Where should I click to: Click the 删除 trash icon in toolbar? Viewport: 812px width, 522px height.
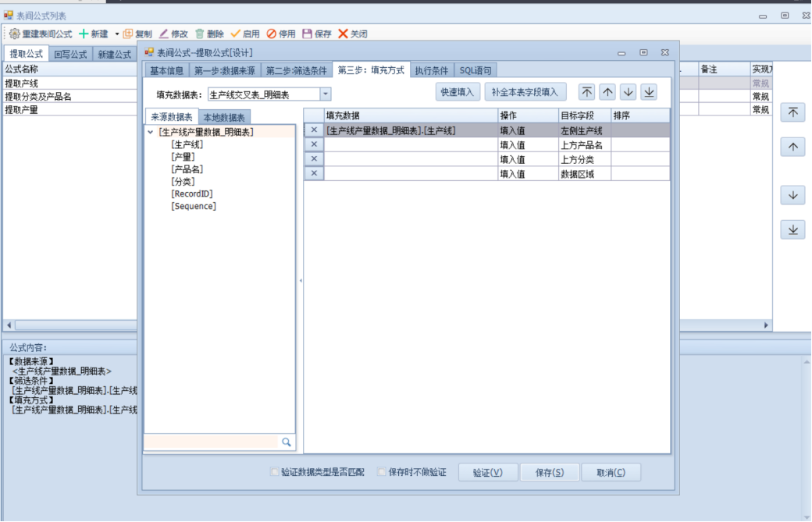[x=200, y=34]
